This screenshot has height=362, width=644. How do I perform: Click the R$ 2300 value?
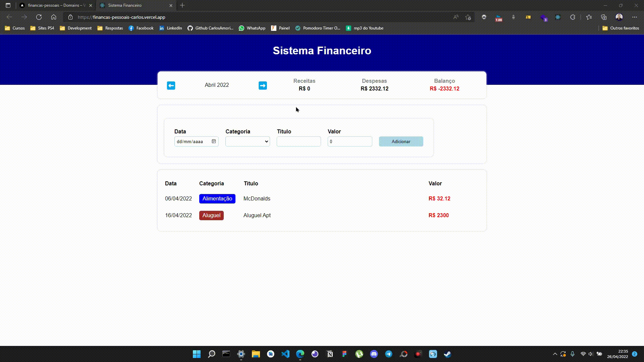[438, 216]
